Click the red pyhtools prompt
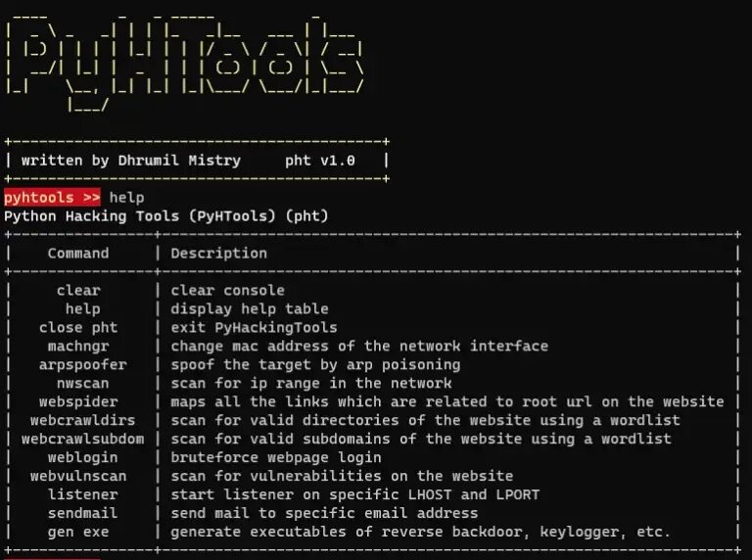This screenshot has width=752, height=560. (x=52, y=198)
